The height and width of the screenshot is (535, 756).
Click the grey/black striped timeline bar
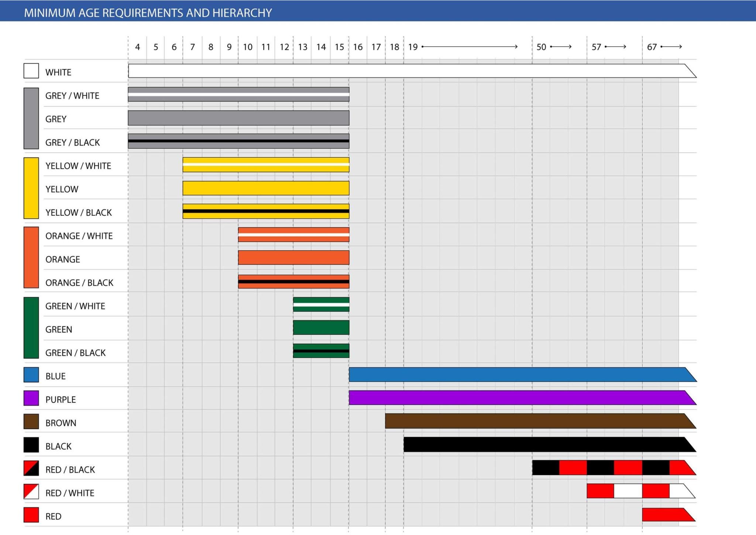pyautogui.click(x=238, y=141)
